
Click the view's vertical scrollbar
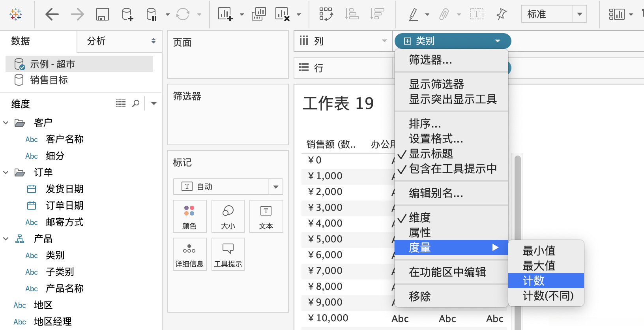[x=518, y=241]
